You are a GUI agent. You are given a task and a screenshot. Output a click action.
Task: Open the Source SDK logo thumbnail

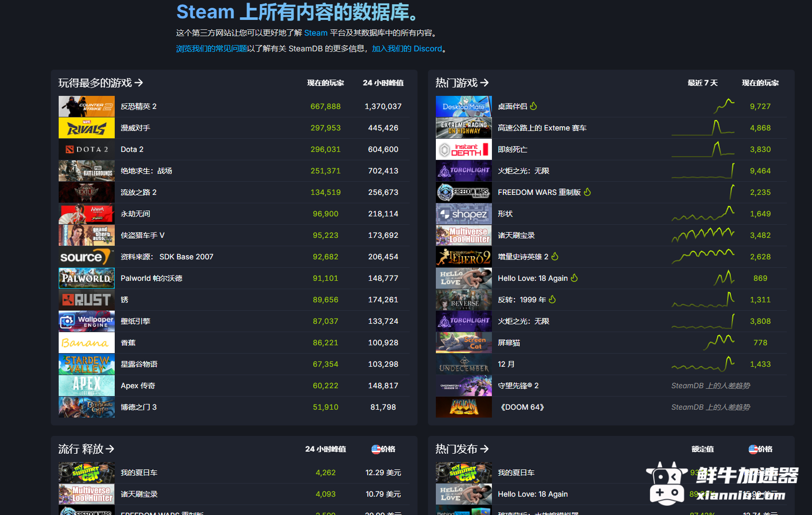point(86,257)
